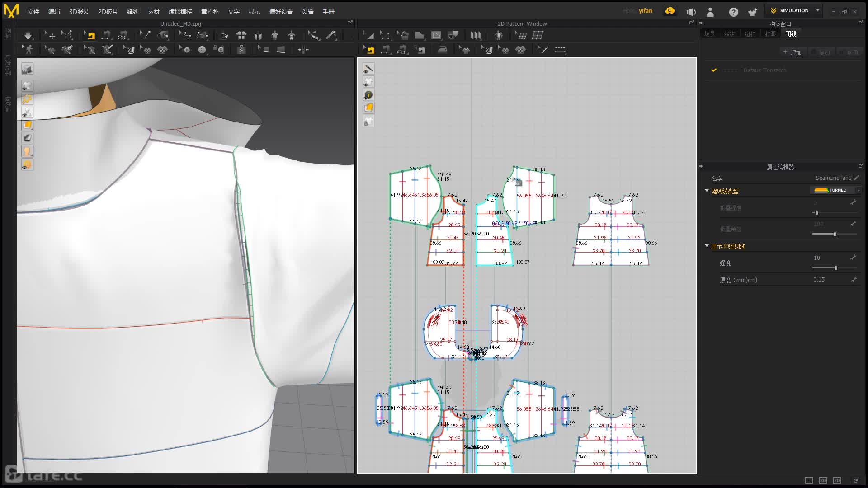868x488 pixels.
Task: Select the dashed line measure tool in 2D toolbar
Action: tap(560, 50)
